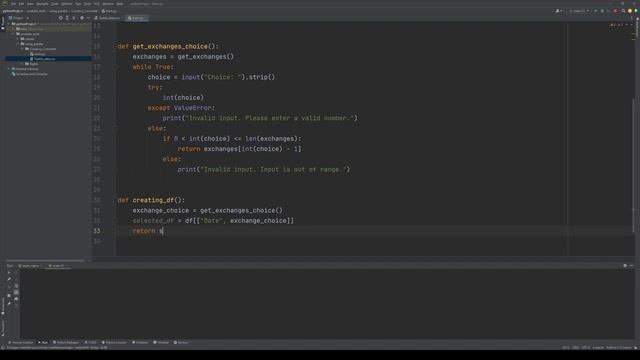Click the wrench icon in Run panel
The width and height of the screenshot is (640, 360).
tap(9, 279)
